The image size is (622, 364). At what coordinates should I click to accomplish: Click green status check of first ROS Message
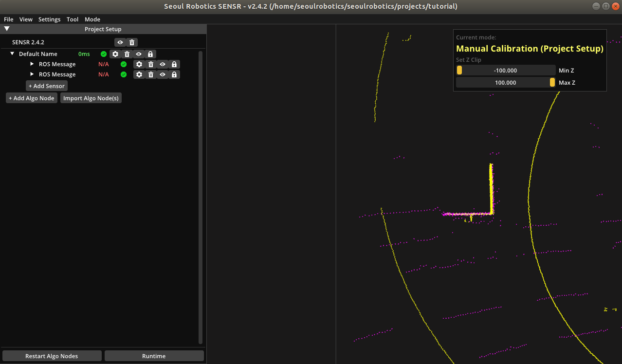pyautogui.click(x=124, y=64)
